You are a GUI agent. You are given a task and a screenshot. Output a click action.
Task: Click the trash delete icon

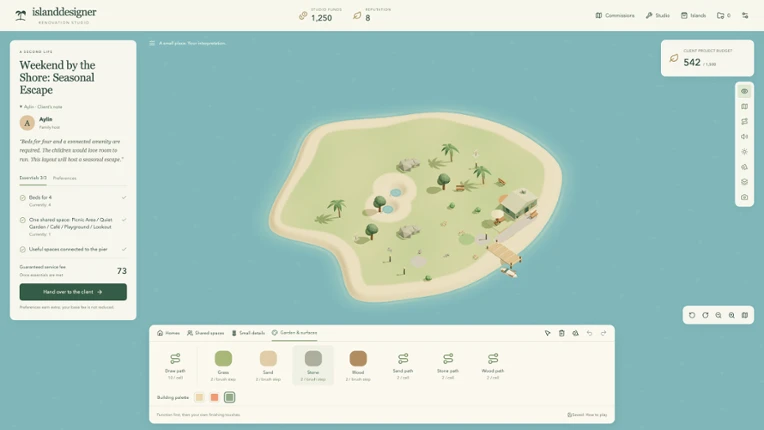pos(561,333)
